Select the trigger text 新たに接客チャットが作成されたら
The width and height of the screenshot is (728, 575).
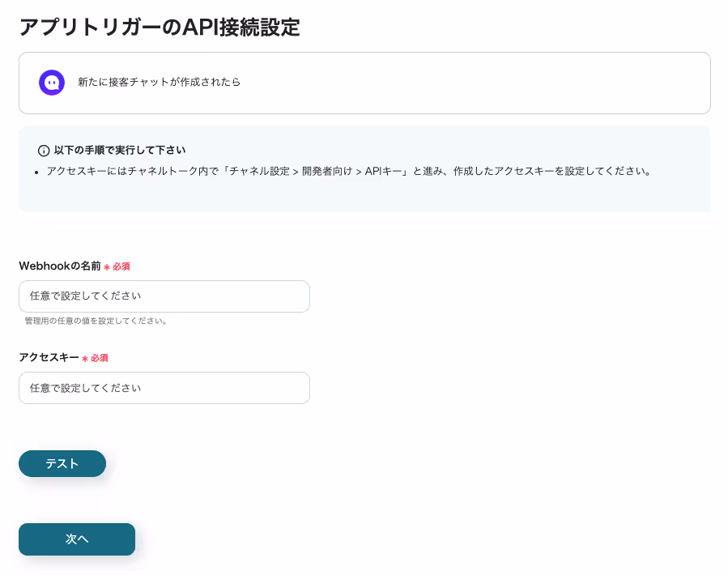pos(160,83)
